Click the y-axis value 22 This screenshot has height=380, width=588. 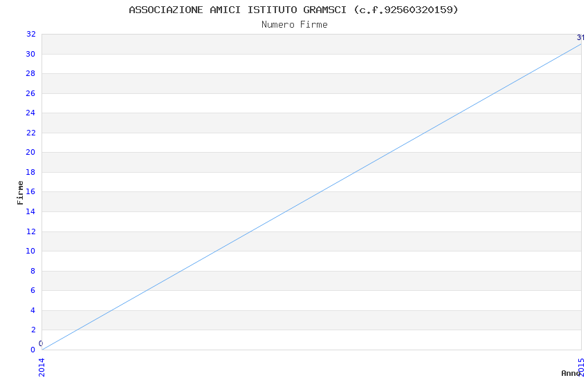click(x=30, y=133)
